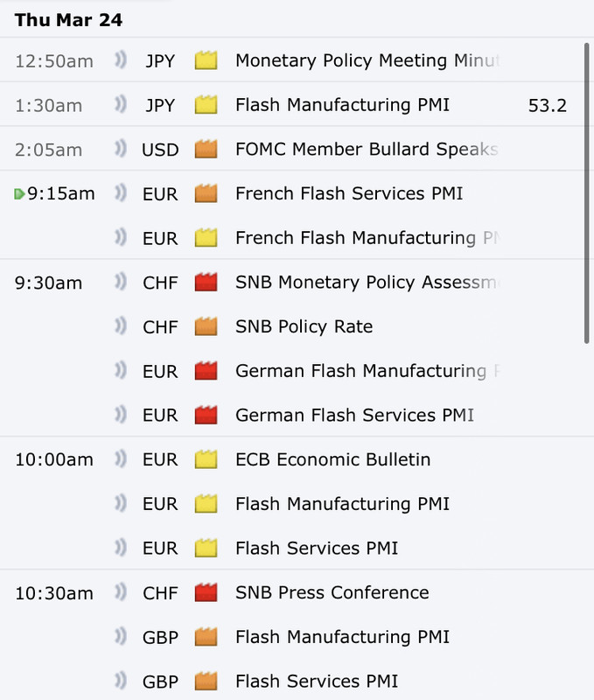
Task: Click orange impact icon for GBP Flash Services PMI
Action: (206, 681)
